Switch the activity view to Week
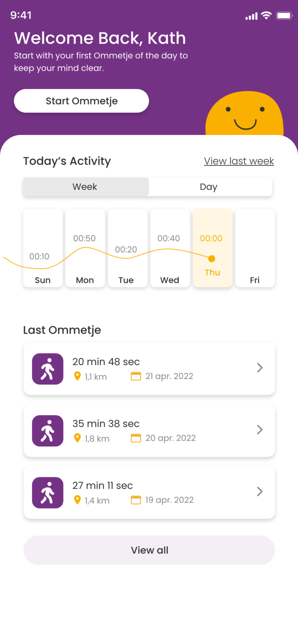 click(86, 187)
